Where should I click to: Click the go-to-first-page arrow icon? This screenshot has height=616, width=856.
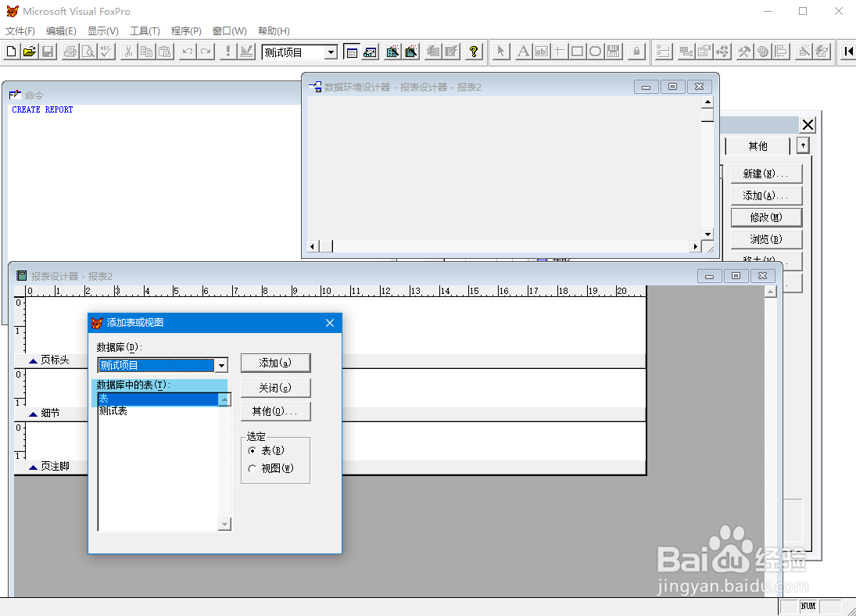[848, 52]
